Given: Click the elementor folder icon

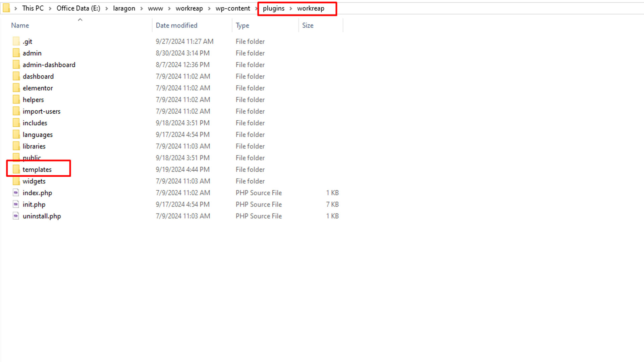Looking at the screenshot, I should pos(16,88).
